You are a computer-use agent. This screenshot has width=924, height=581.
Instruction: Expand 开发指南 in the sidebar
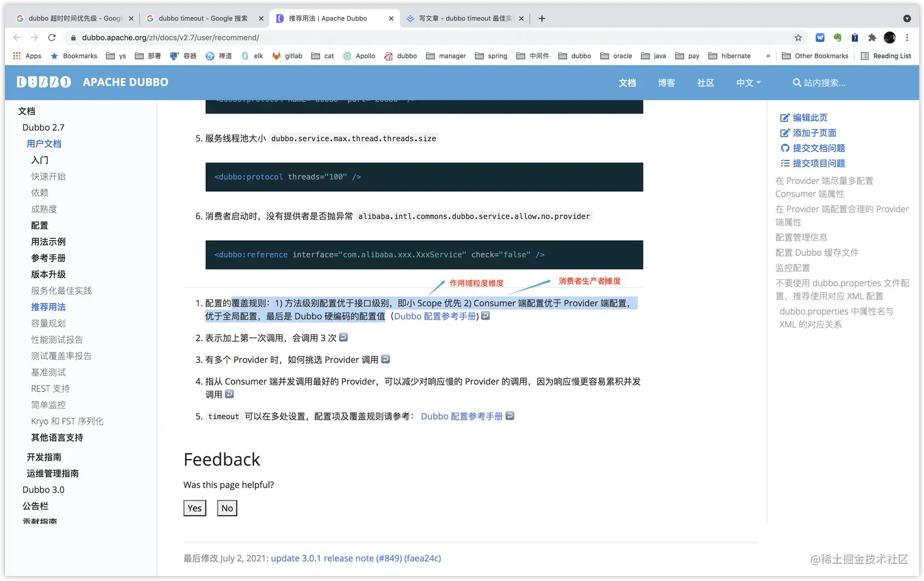pos(44,457)
